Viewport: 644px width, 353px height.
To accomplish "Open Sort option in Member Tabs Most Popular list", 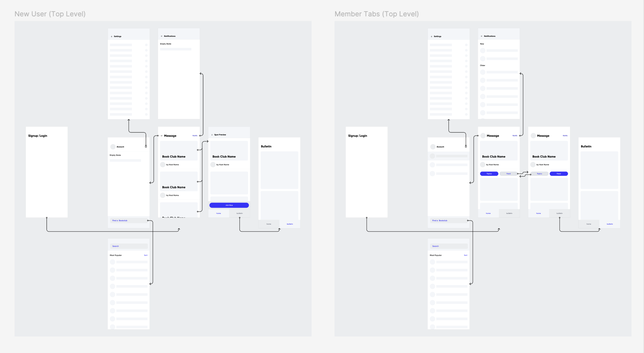I will [466, 255].
